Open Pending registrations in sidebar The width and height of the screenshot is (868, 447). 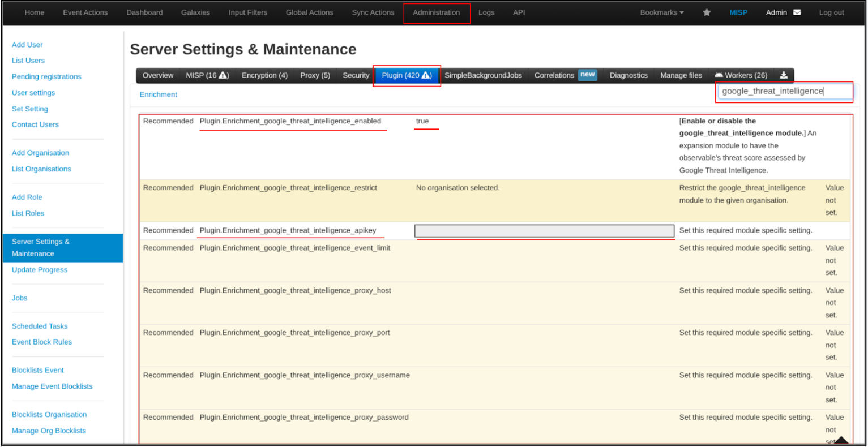pyautogui.click(x=46, y=76)
